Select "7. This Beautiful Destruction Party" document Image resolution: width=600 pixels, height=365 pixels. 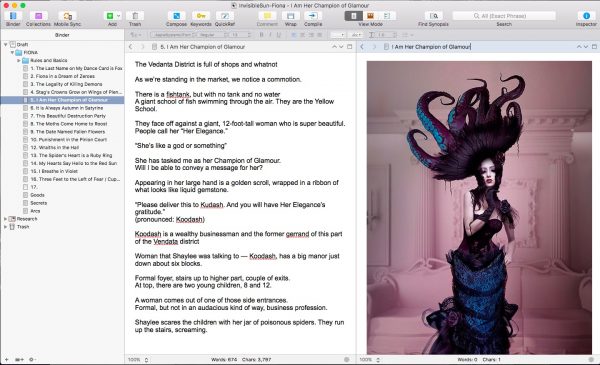tap(68, 116)
